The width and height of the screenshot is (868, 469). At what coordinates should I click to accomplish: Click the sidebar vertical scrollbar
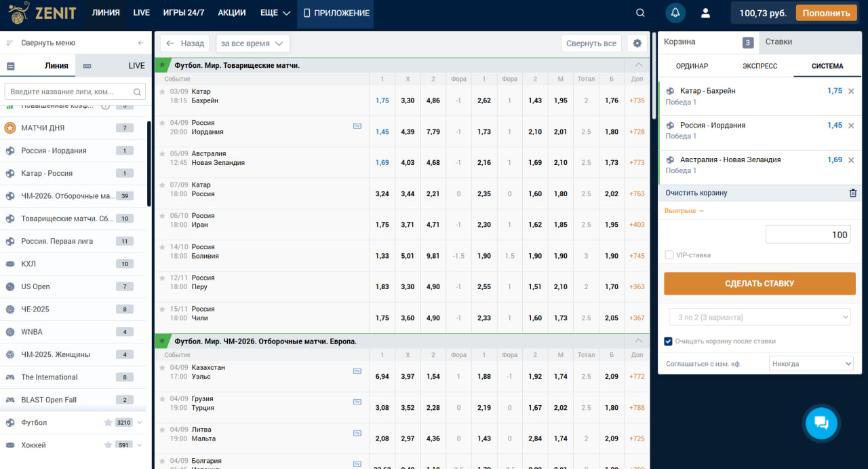(149, 164)
